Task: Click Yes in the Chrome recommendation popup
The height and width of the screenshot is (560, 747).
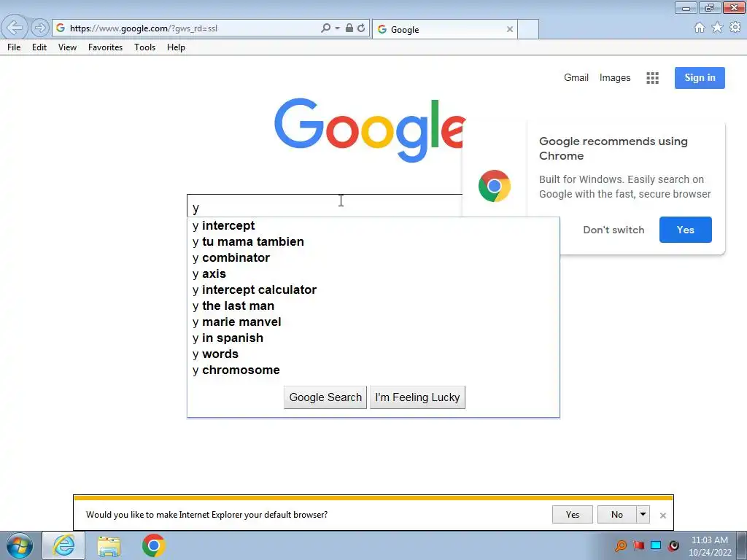Action: (686, 230)
